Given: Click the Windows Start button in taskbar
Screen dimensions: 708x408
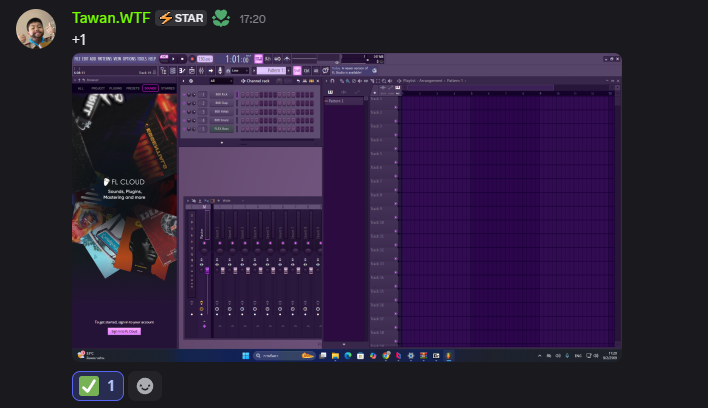Looking at the screenshot, I should click(x=248, y=355).
